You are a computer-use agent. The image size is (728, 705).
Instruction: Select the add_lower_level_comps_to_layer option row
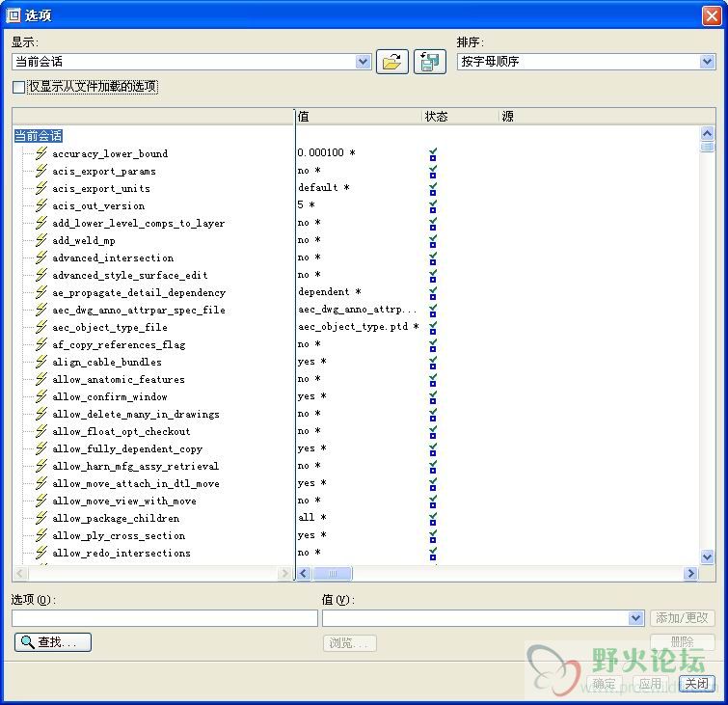tap(138, 224)
